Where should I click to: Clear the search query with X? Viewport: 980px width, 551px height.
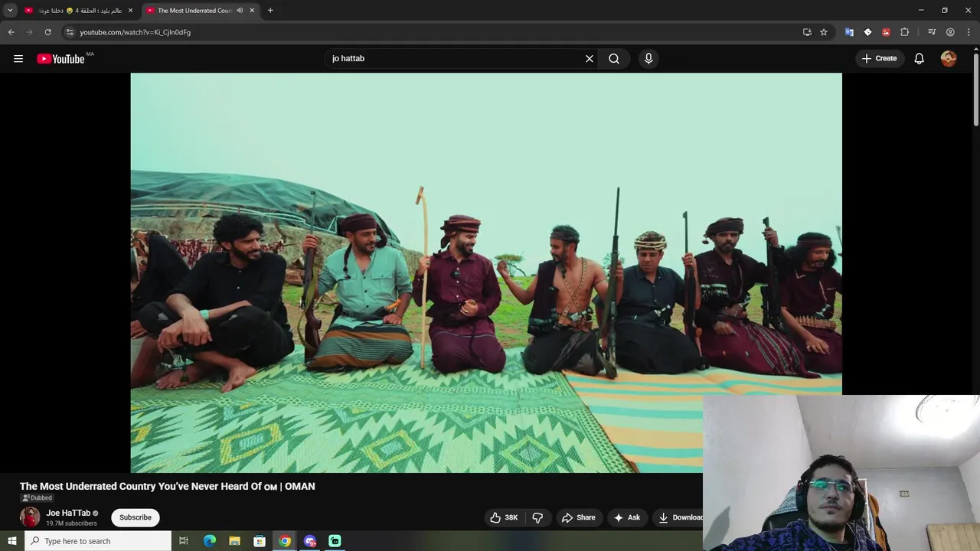point(590,58)
